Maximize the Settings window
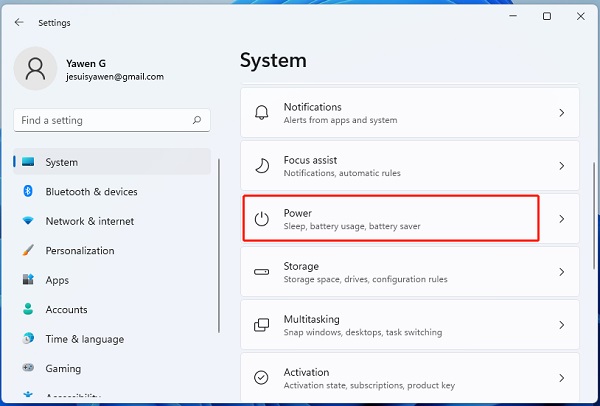600x406 pixels. (x=547, y=16)
